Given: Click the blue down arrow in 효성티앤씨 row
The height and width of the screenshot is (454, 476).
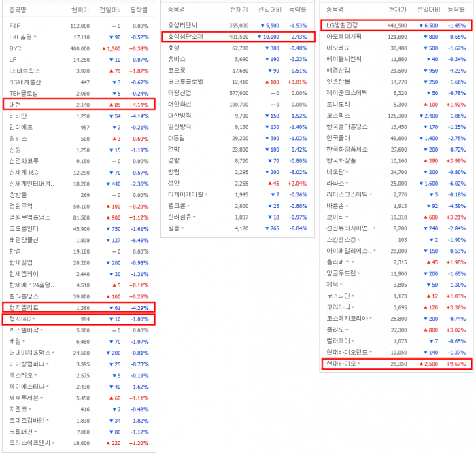Looking at the screenshot, I should [x=264, y=25].
